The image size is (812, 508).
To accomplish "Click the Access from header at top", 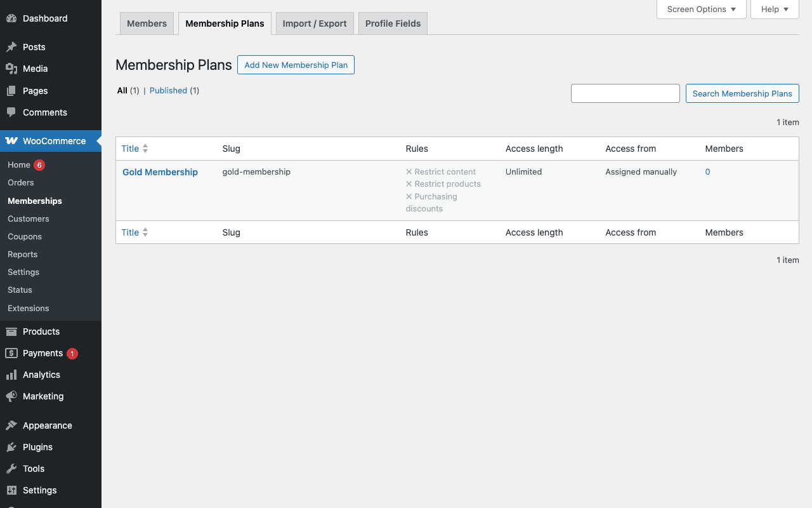I will coord(631,149).
